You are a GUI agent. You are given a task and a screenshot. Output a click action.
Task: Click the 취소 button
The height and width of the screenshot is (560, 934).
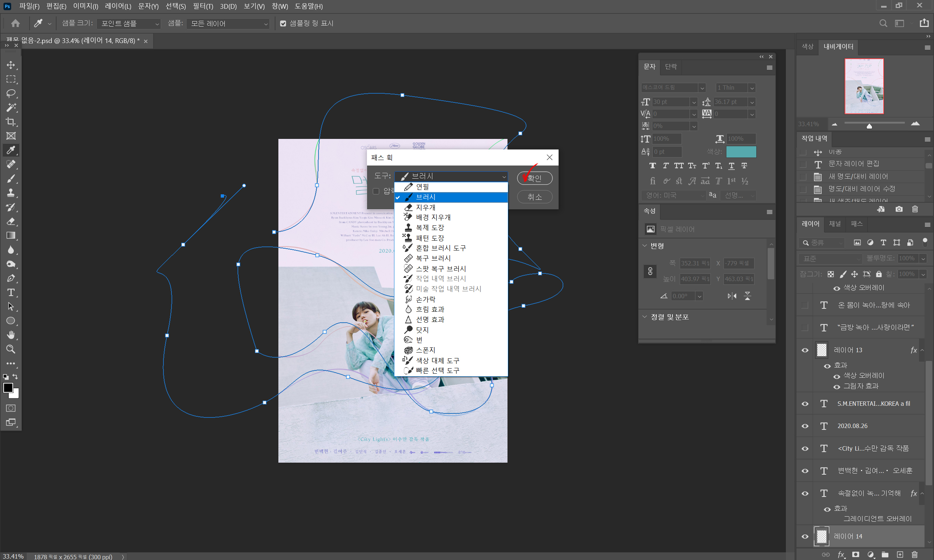(534, 197)
